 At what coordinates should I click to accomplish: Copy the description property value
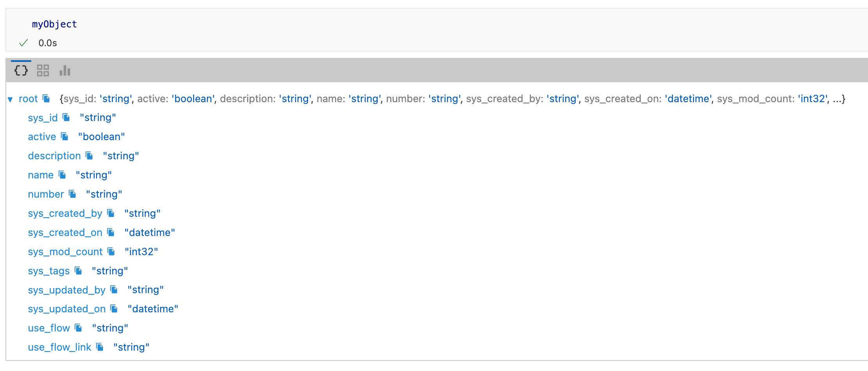click(x=90, y=156)
